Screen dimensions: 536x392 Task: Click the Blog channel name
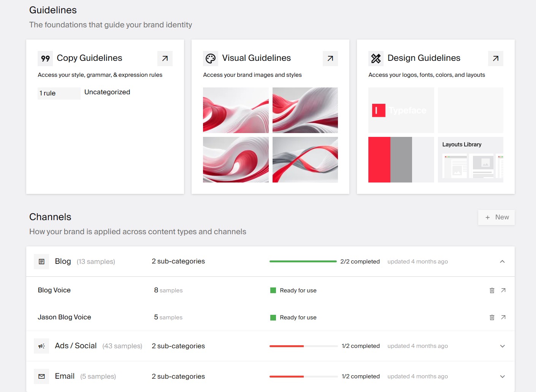[63, 261]
